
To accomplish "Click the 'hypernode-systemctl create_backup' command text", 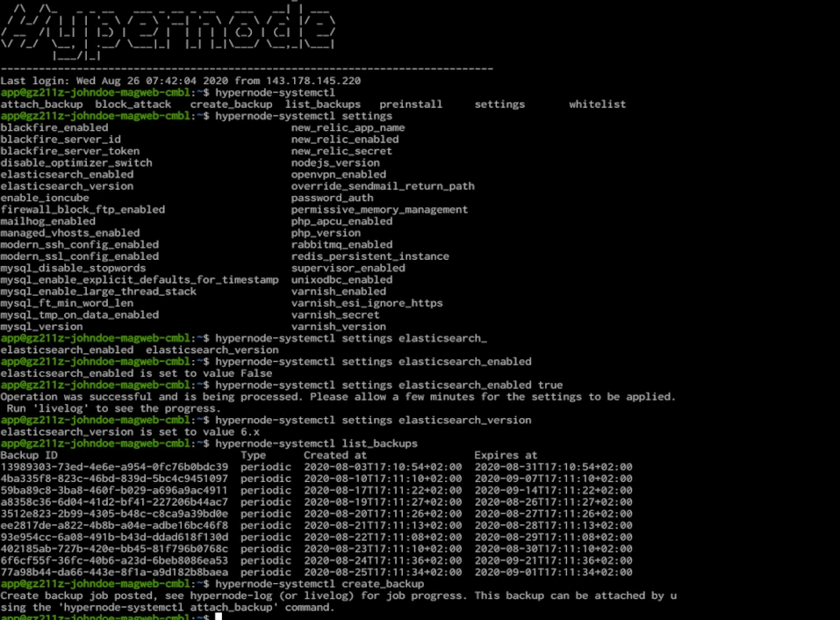I will (x=319, y=584).
